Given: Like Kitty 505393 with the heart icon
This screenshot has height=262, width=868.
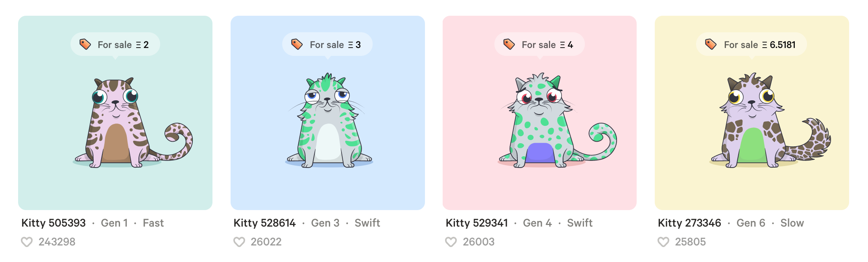Looking at the screenshot, I should [x=27, y=242].
